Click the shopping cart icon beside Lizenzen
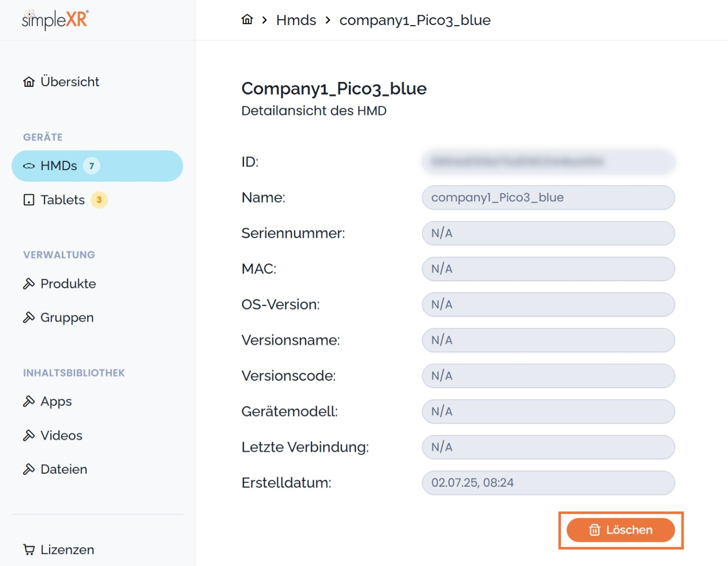Viewport: 728px width, 566px height. 29,550
